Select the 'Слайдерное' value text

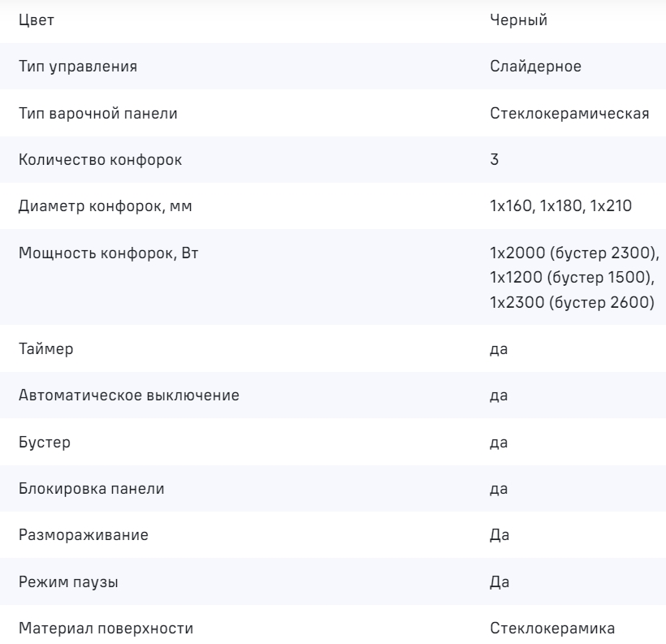click(x=535, y=67)
